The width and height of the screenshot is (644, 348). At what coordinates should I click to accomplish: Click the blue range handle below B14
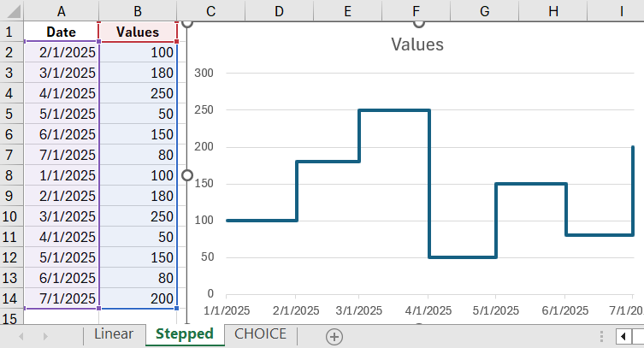(176, 308)
